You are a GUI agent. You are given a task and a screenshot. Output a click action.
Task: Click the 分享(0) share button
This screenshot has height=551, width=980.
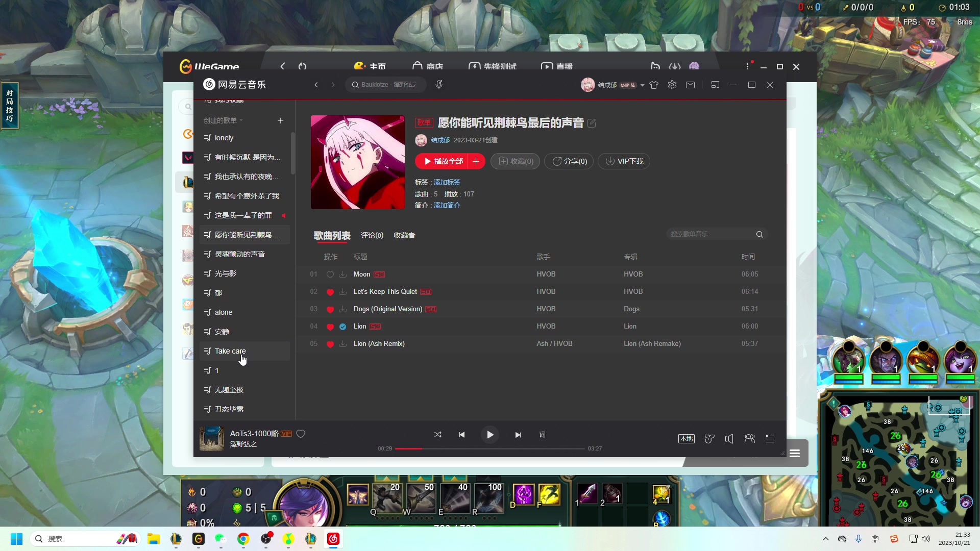pos(569,161)
